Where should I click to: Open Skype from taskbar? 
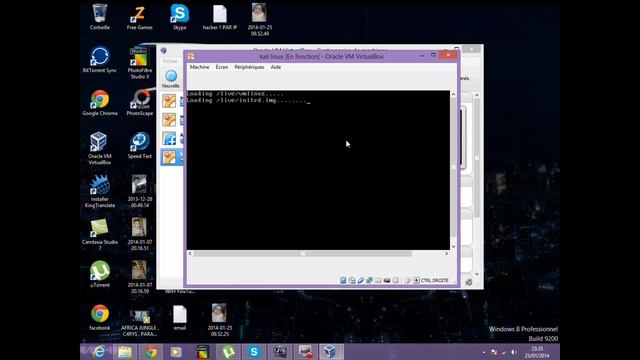tap(253, 352)
